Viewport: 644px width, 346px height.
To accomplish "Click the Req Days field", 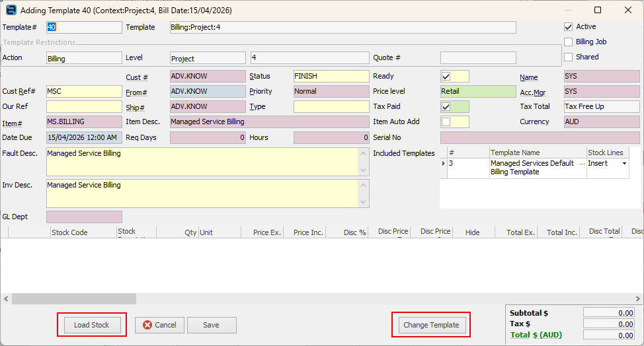I will pos(208,138).
